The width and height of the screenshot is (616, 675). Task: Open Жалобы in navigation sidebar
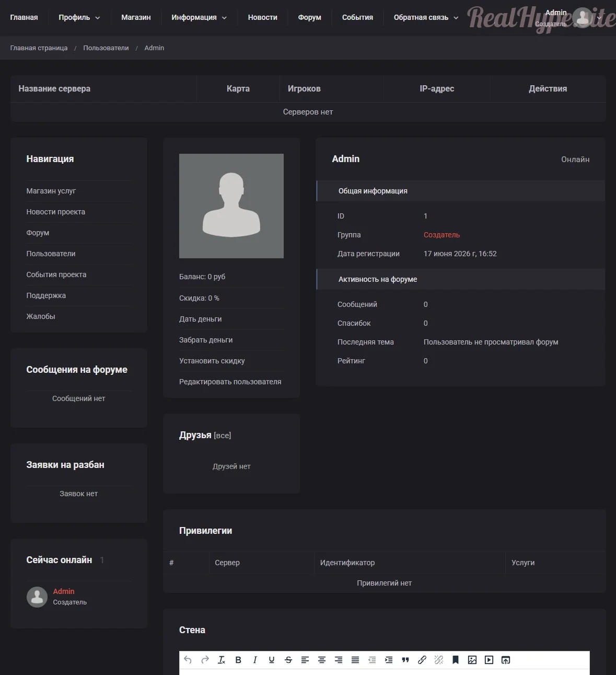(x=41, y=316)
